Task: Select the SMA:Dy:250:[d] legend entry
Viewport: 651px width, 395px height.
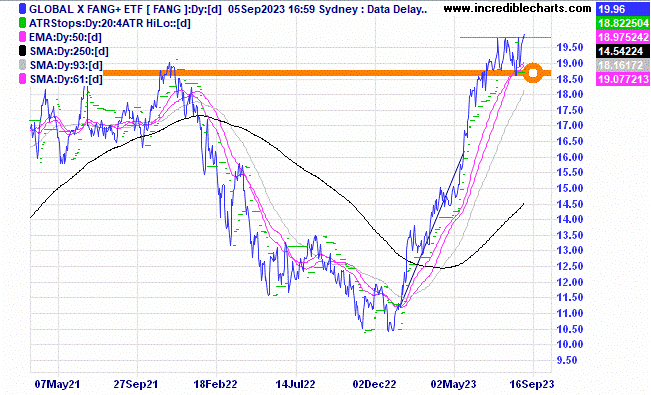Action: [69, 51]
